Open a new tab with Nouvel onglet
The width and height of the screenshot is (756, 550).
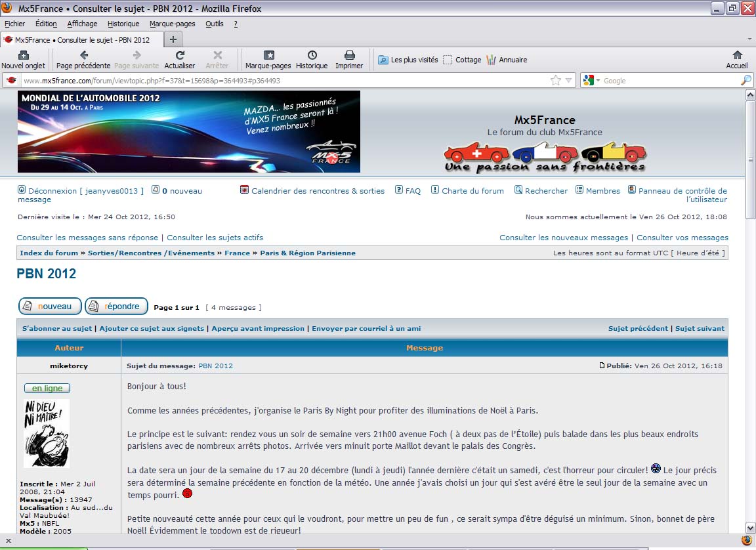(x=23, y=60)
